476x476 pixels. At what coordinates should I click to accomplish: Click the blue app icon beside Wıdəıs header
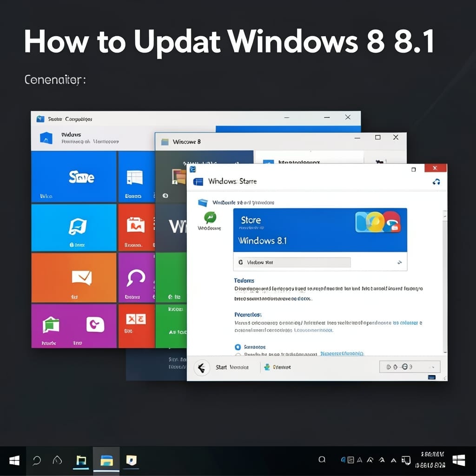click(46, 138)
